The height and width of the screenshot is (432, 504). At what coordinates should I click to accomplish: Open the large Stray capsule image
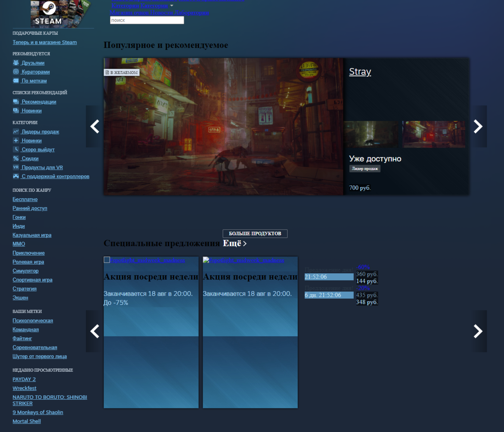[x=223, y=127]
